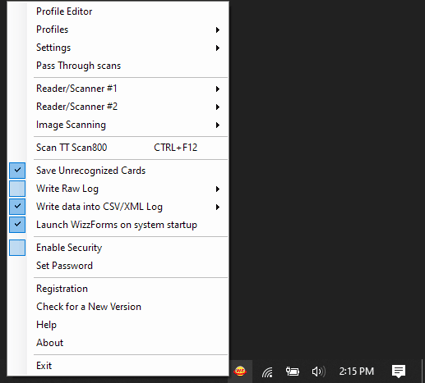This screenshot has height=383, width=425.
Task: Enable the Write Raw Log checkbox
Action: pyautogui.click(x=17, y=188)
